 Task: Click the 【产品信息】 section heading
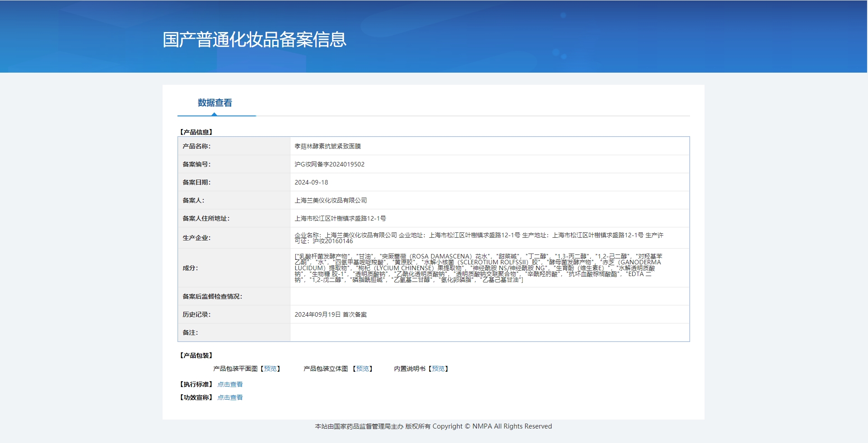pos(196,132)
